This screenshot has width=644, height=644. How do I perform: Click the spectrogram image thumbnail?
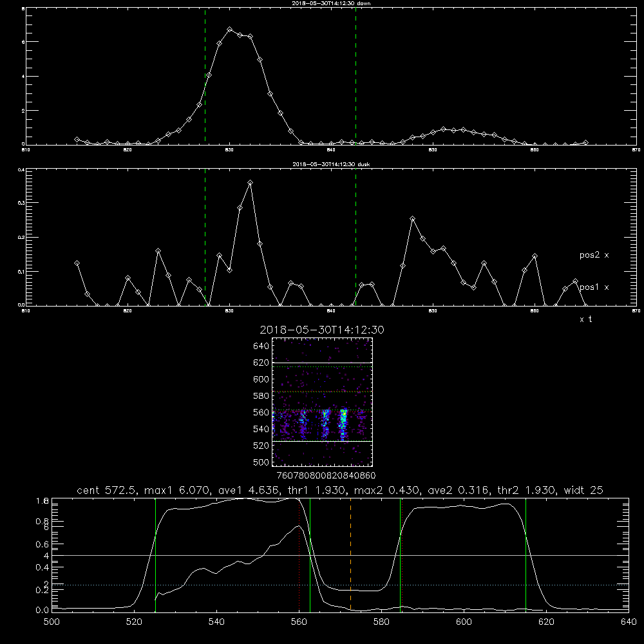pos(322,402)
